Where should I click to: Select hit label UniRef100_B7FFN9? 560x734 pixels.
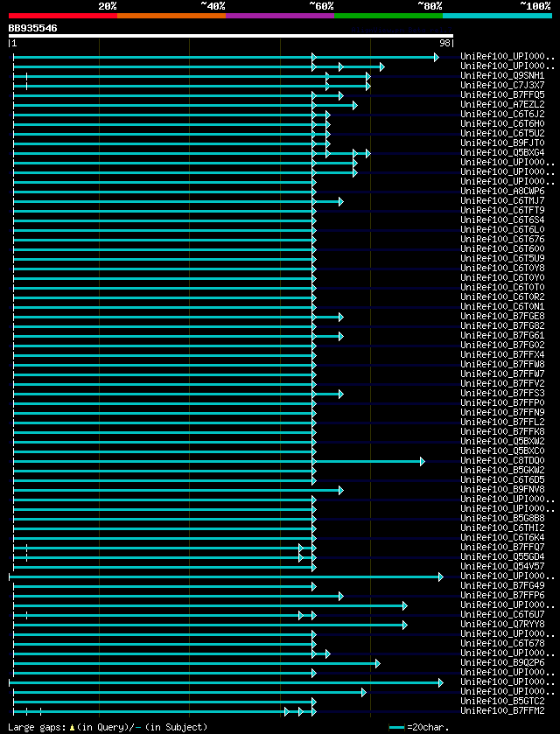(502, 413)
